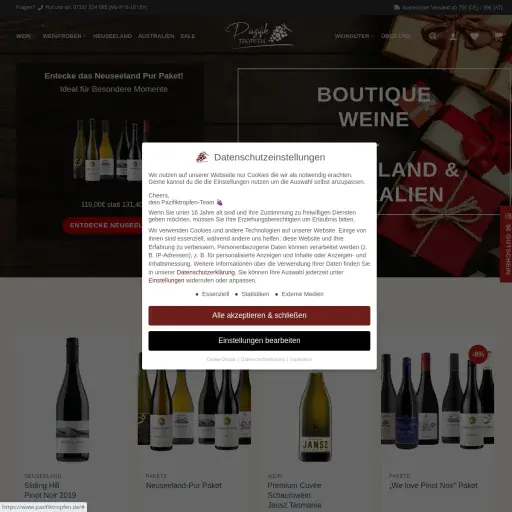This screenshot has width=512, height=512.
Task: Open the Sale menu item
Action: coord(188,36)
